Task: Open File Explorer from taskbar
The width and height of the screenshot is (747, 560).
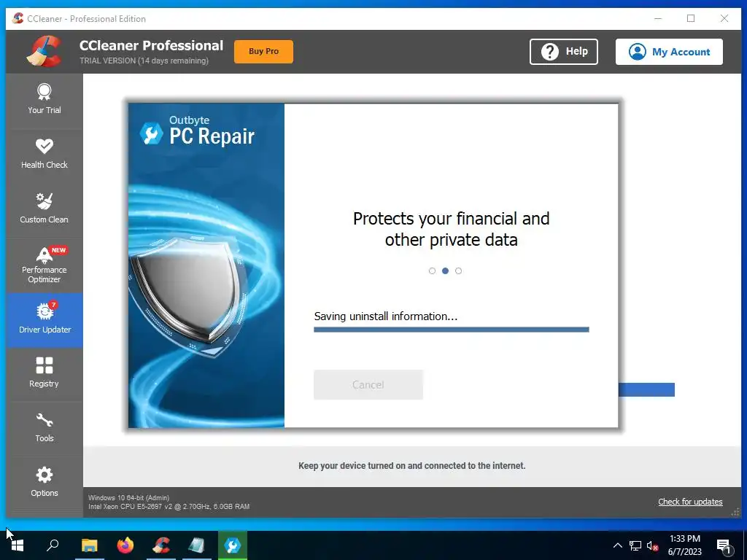Action: coord(90,545)
